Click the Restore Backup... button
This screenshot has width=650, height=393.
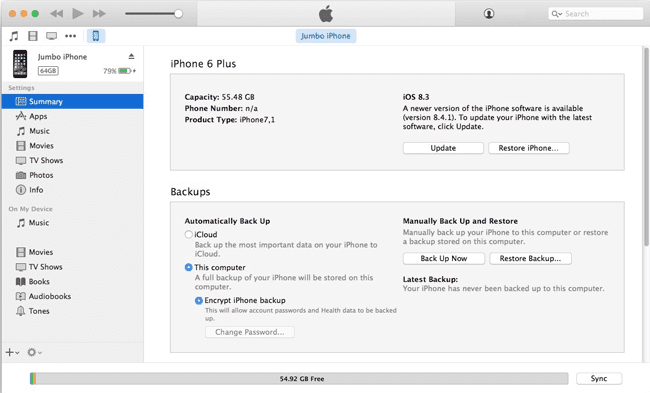(x=530, y=258)
